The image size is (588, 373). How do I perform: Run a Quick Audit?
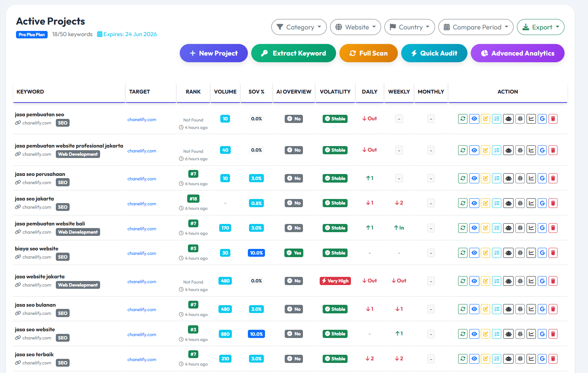[x=434, y=53]
